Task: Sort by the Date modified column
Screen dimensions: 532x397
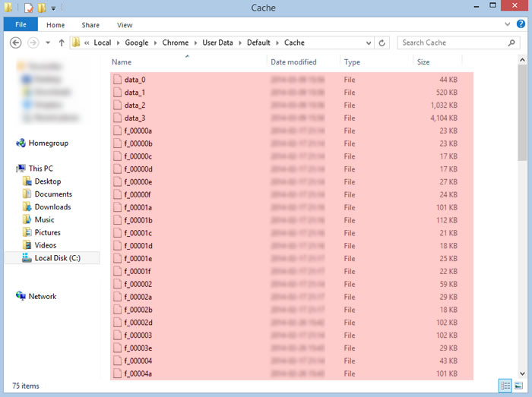Action: pyautogui.click(x=293, y=62)
